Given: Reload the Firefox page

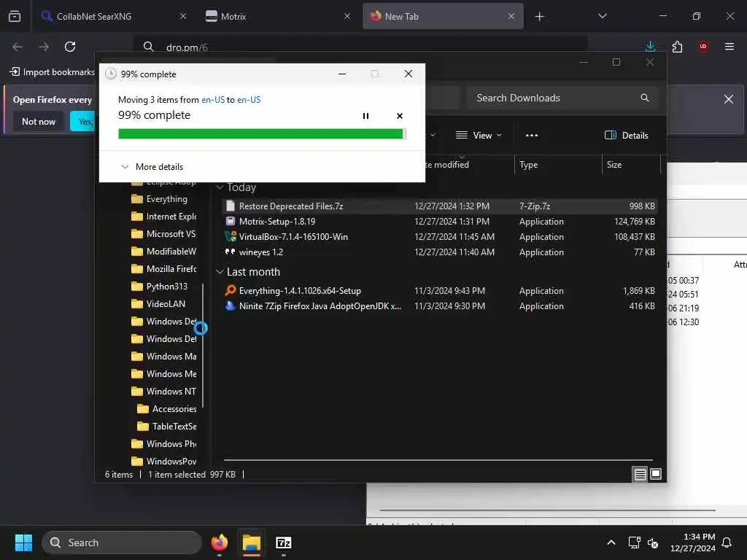Looking at the screenshot, I should point(70,47).
